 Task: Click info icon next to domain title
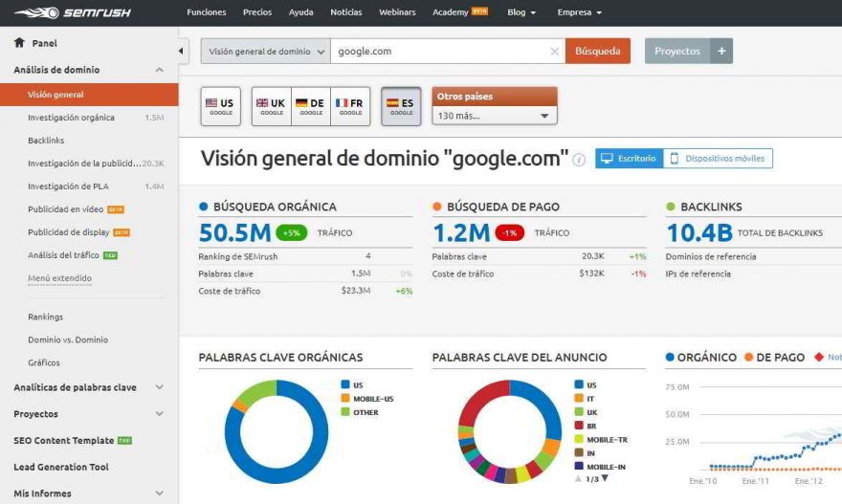click(579, 161)
